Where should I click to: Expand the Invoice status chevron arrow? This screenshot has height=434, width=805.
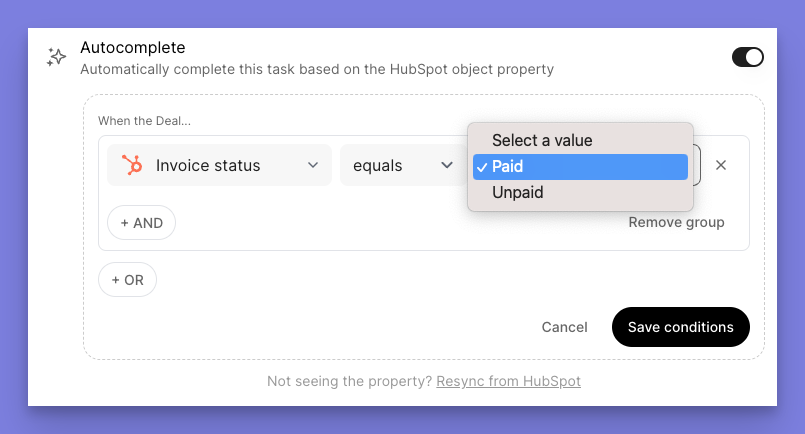click(x=313, y=165)
